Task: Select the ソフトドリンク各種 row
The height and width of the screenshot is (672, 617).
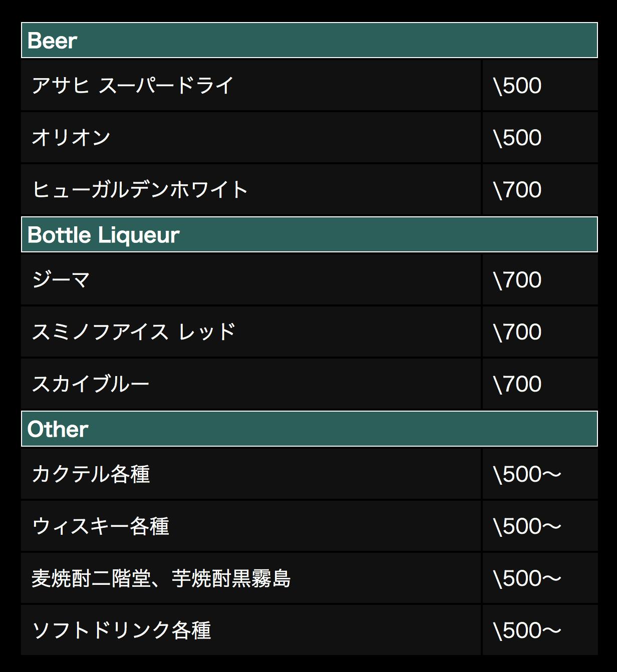Action: tap(121, 630)
